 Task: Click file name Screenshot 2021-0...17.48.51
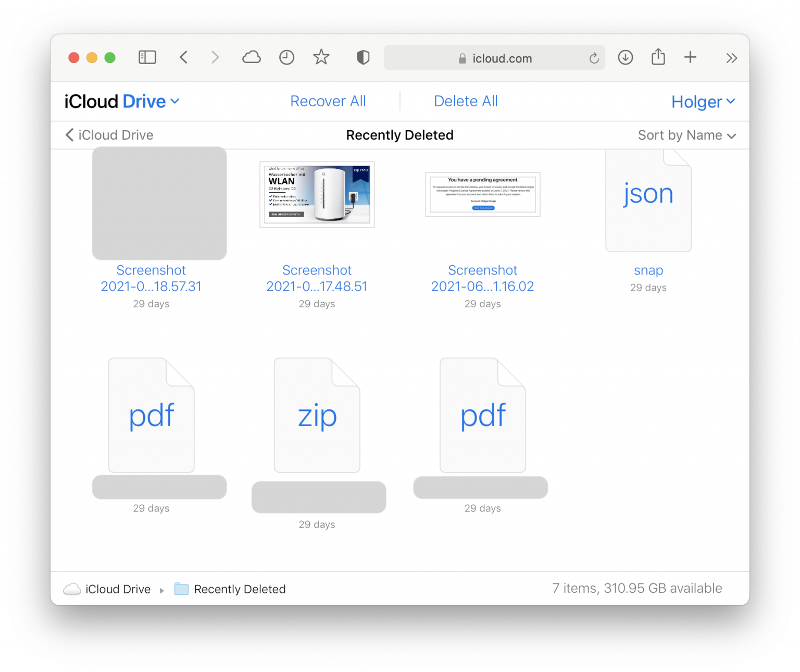(317, 278)
